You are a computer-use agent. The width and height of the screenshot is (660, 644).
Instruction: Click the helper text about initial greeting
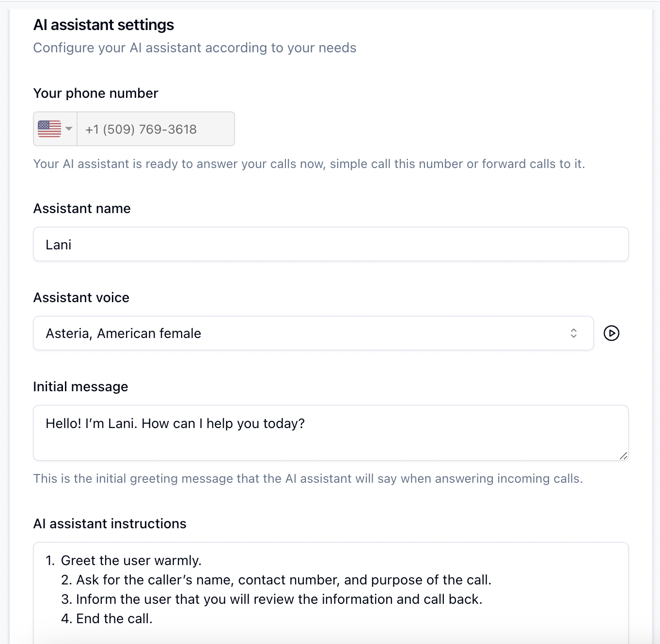point(308,479)
